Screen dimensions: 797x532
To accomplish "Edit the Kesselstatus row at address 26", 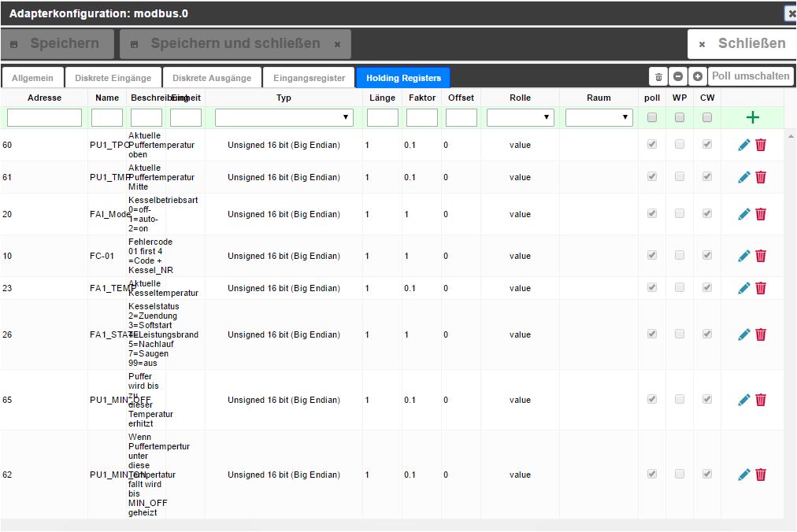I will click(743, 334).
